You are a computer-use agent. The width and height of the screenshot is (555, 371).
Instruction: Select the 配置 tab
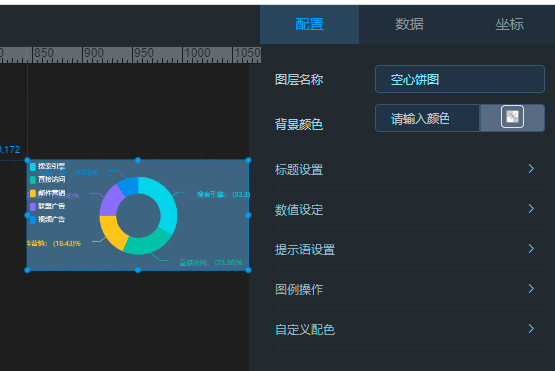tap(309, 24)
